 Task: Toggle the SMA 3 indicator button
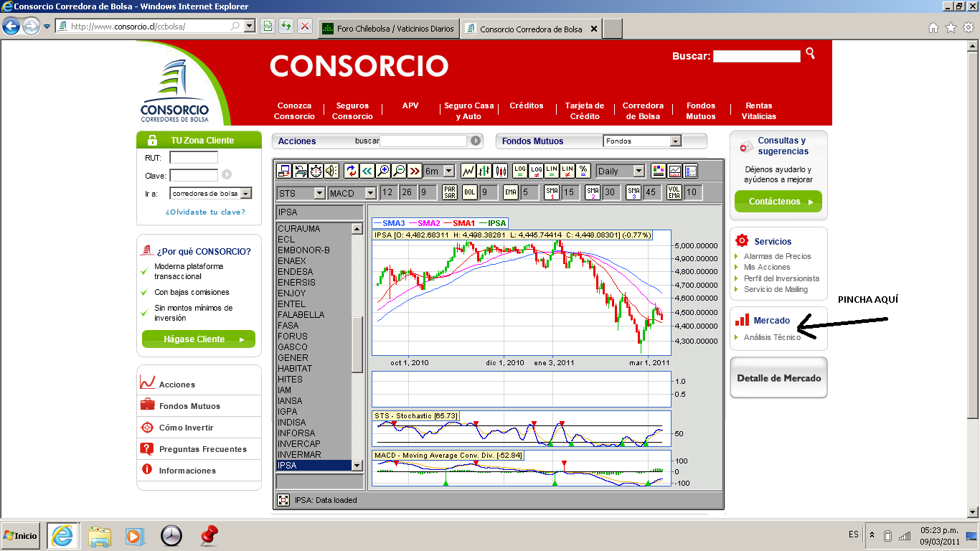[x=633, y=192]
